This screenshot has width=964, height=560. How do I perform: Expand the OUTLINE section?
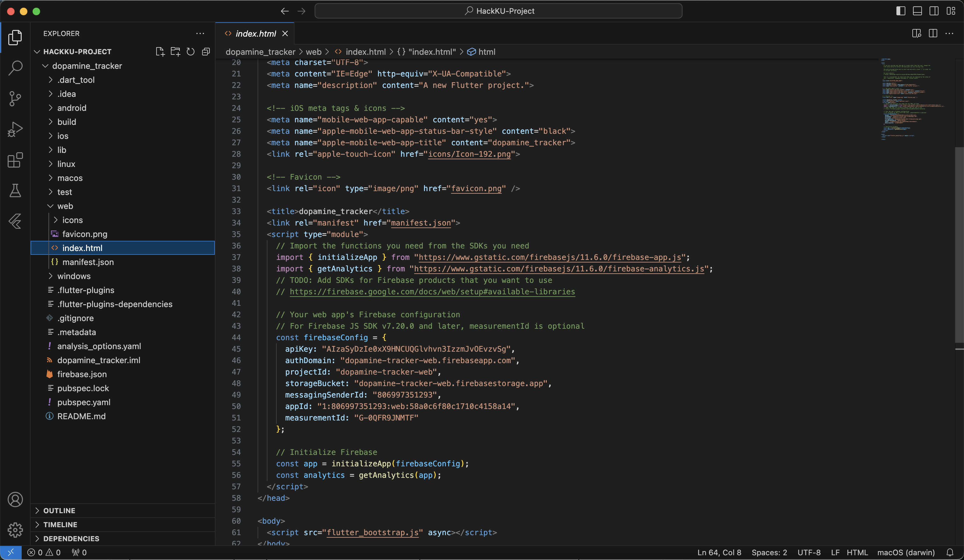click(x=59, y=510)
